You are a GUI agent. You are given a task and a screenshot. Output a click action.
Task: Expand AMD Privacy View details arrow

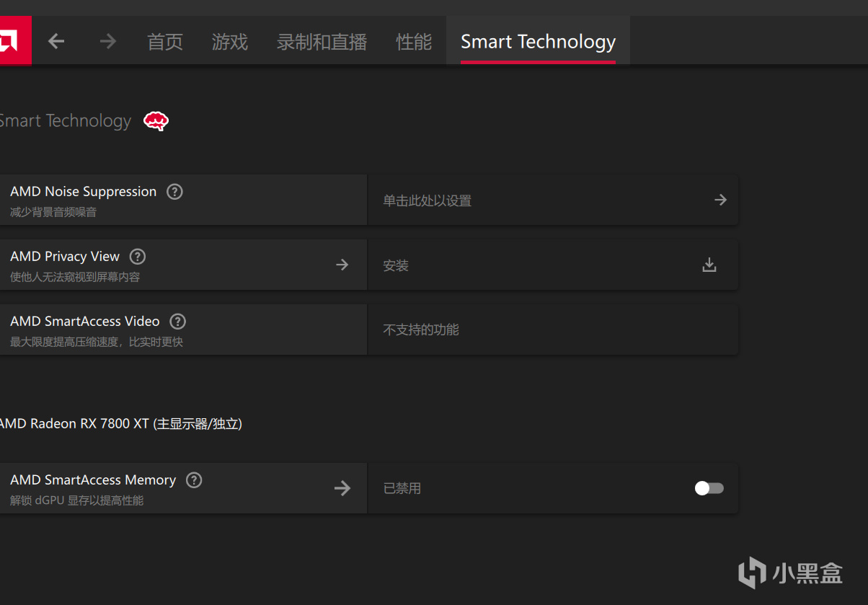[x=342, y=265]
